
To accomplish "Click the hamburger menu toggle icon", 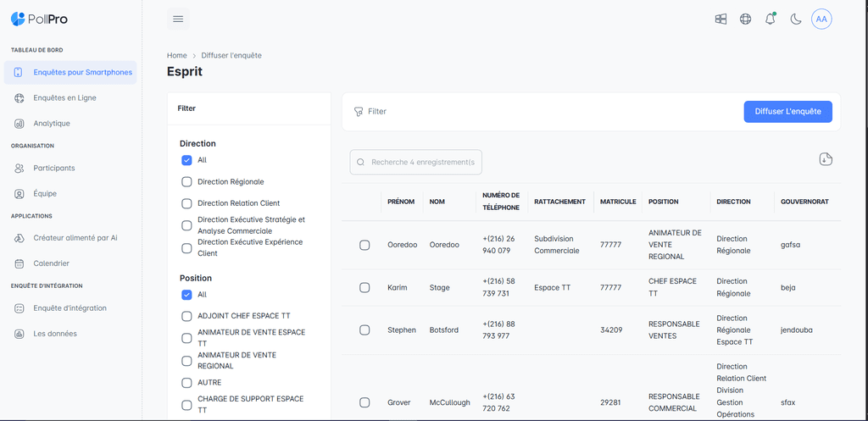I will coord(177,19).
